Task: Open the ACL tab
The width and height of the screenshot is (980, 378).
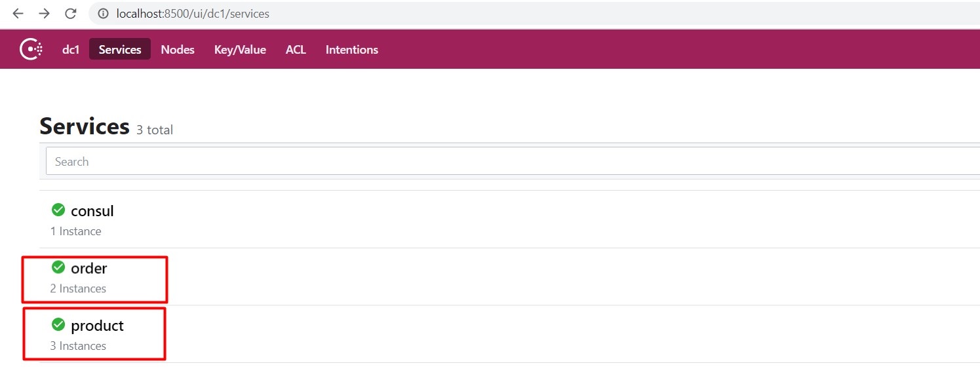Action: (x=296, y=49)
